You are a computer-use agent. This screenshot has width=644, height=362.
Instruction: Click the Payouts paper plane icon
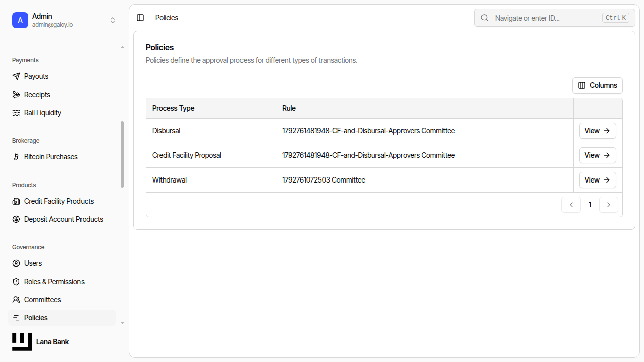click(x=16, y=76)
